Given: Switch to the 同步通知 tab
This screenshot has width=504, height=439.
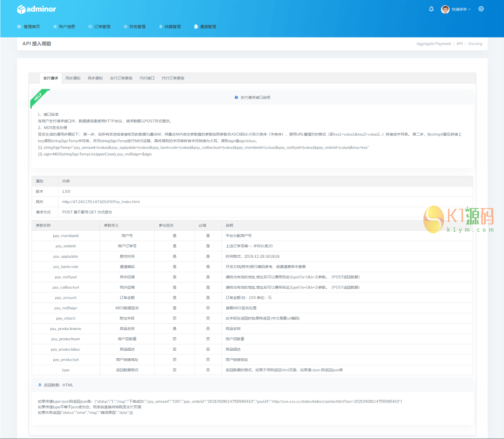Looking at the screenshot, I should point(73,78).
